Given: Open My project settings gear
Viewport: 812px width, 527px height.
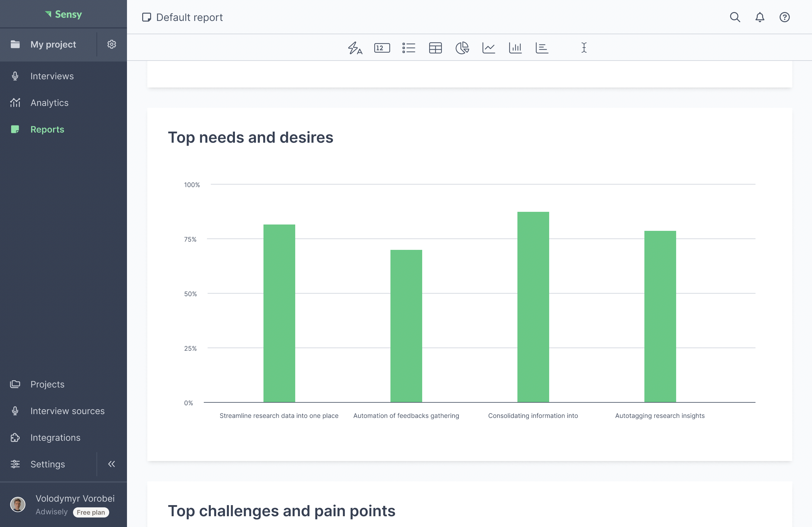Looking at the screenshot, I should (111, 44).
